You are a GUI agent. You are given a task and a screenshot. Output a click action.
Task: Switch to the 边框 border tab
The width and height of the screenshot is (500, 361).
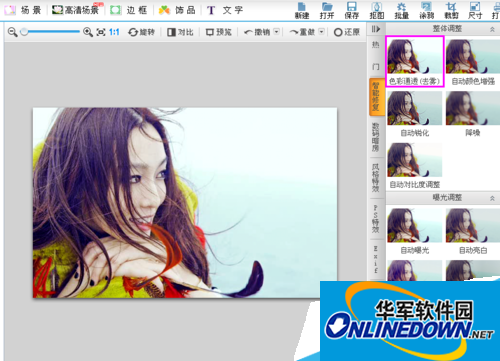129,10
